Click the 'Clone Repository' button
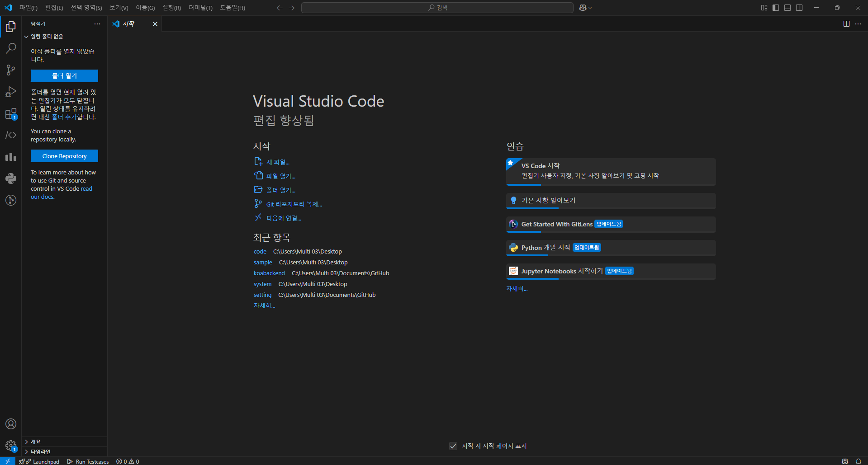 point(64,156)
